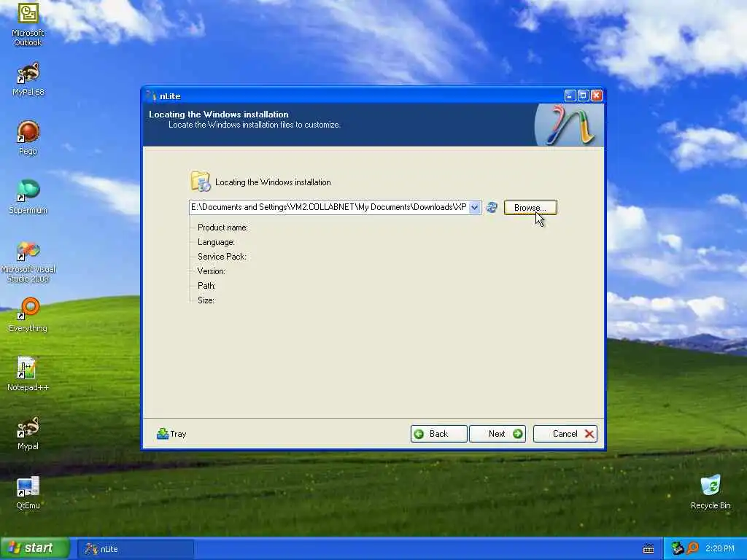Select the MyPal 68 desktop shortcut
This screenshot has width=747, height=560.
pos(28,79)
